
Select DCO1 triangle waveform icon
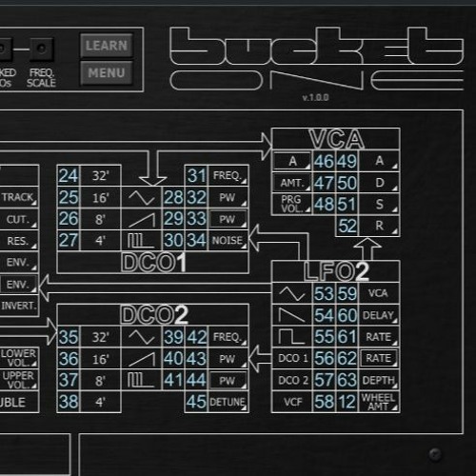142,197
